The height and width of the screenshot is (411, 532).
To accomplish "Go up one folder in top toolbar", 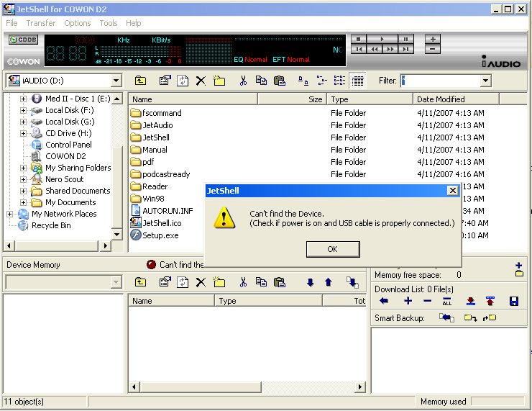I will click(140, 81).
